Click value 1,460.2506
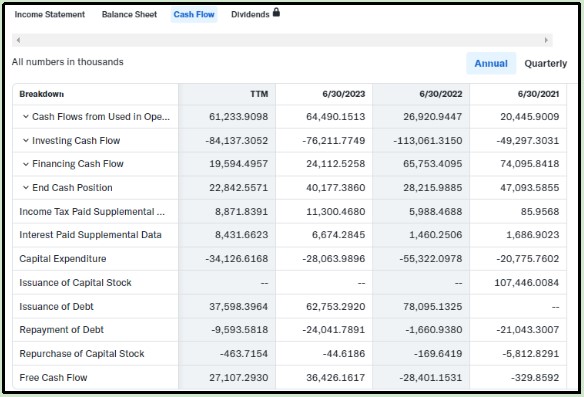The height and width of the screenshot is (397, 584). coord(436,235)
